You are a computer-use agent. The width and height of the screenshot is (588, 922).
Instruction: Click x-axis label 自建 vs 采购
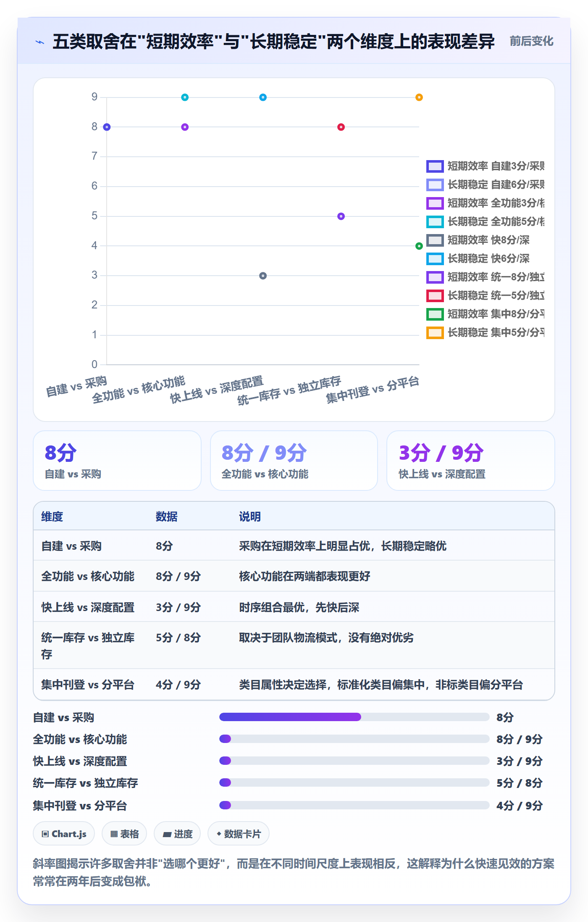click(x=76, y=387)
